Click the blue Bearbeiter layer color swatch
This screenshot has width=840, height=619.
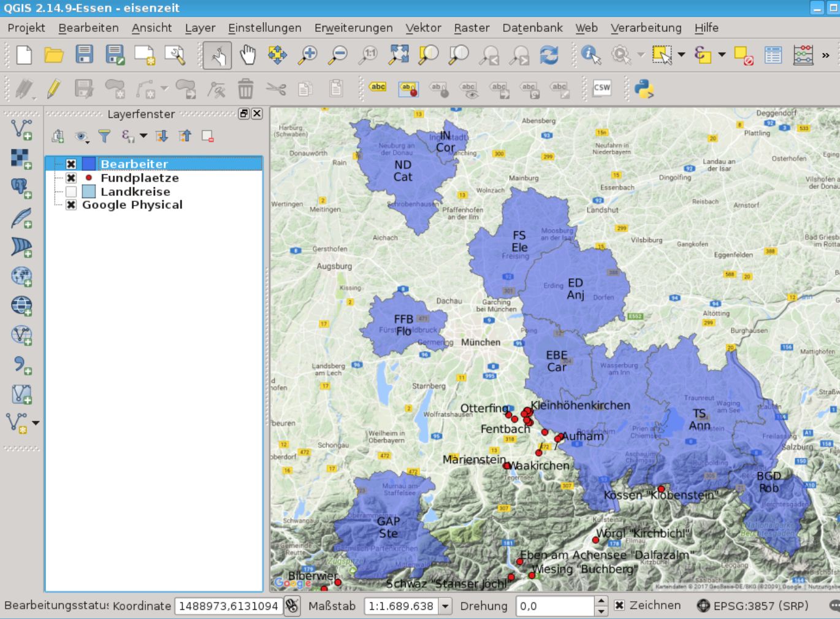coord(89,164)
